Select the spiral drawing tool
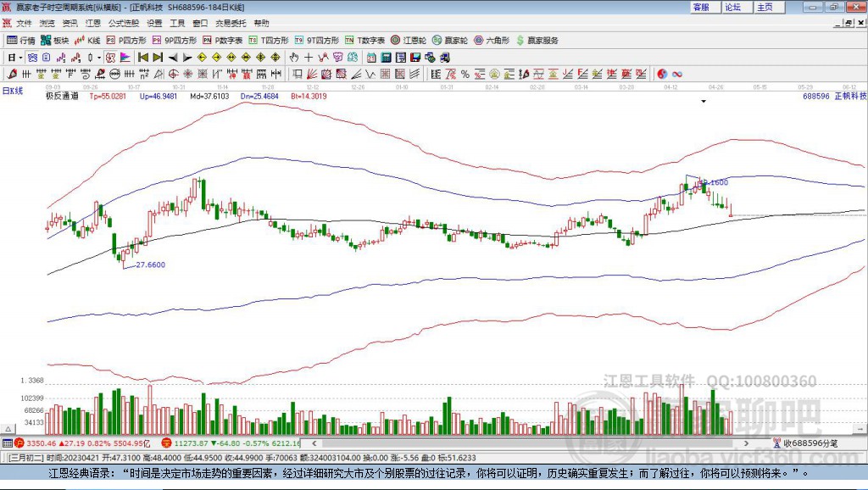 [x=86, y=74]
